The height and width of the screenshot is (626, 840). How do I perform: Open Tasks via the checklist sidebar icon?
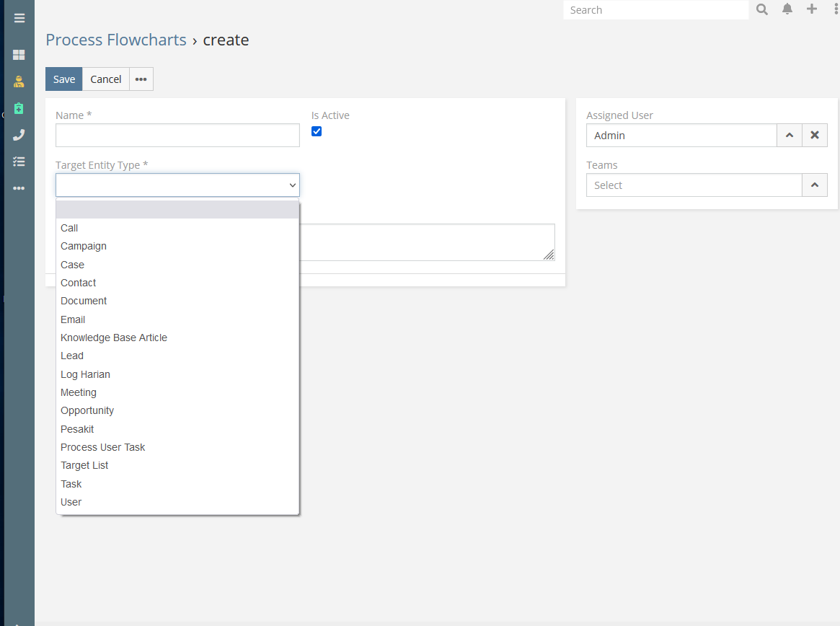click(x=19, y=162)
